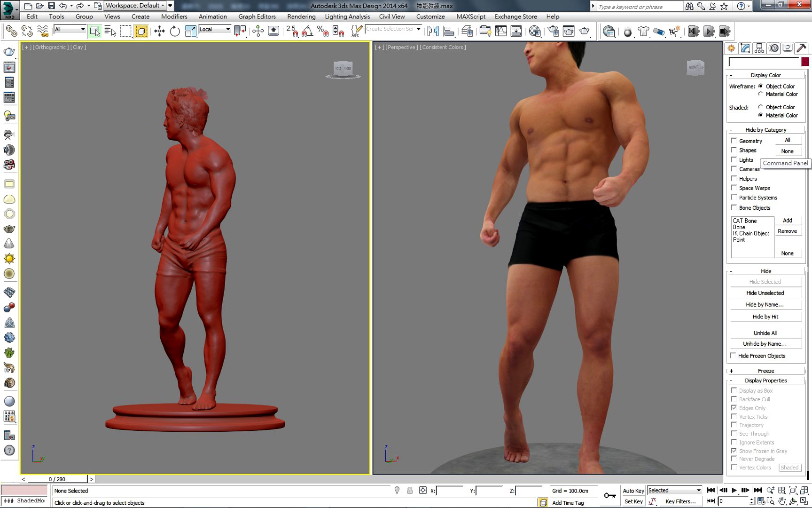Select Wireframe Object Color radio button
Screen dimensions: 812x508
(x=760, y=86)
